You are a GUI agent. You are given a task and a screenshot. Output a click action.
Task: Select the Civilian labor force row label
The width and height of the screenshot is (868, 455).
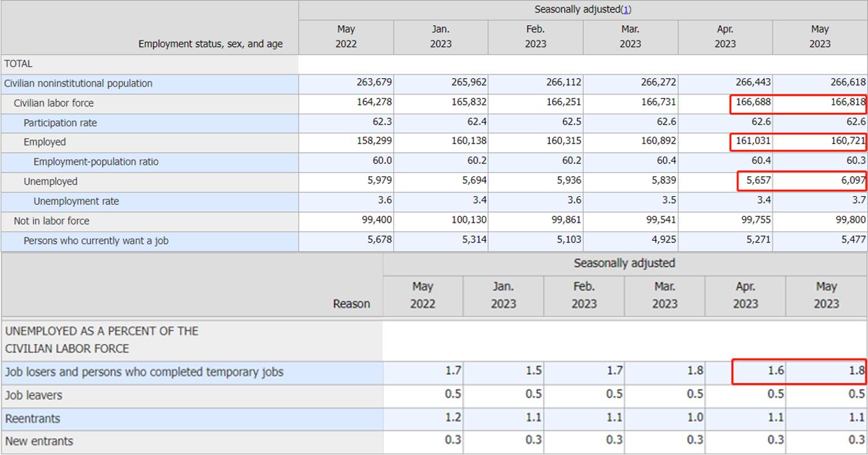[54, 103]
